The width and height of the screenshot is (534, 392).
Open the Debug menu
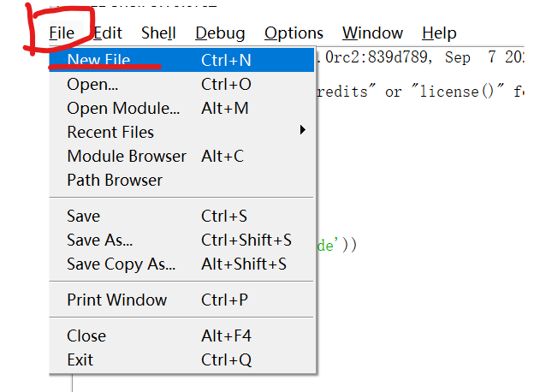point(220,33)
